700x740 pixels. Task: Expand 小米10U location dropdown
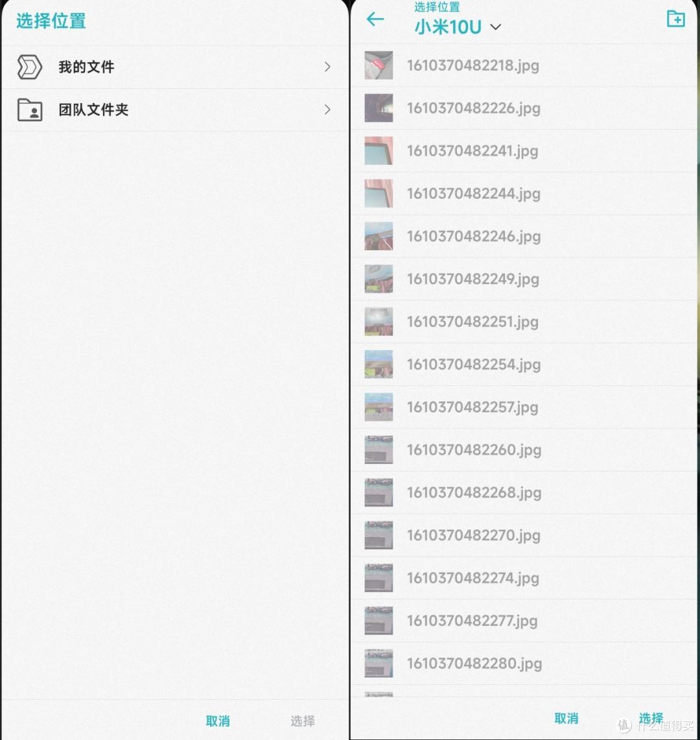point(495,27)
